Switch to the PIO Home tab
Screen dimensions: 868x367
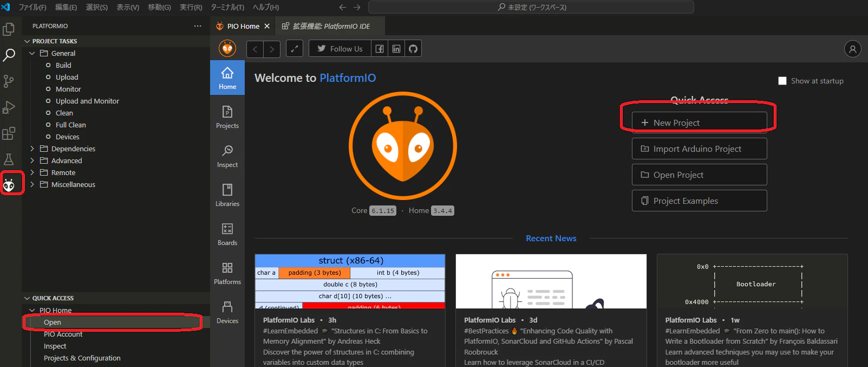coord(243,26)
